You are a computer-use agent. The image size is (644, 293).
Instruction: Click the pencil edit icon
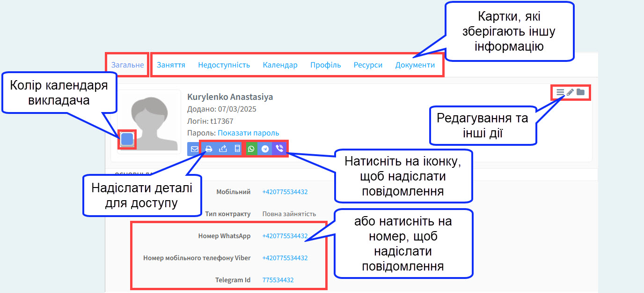click(570, 92)
